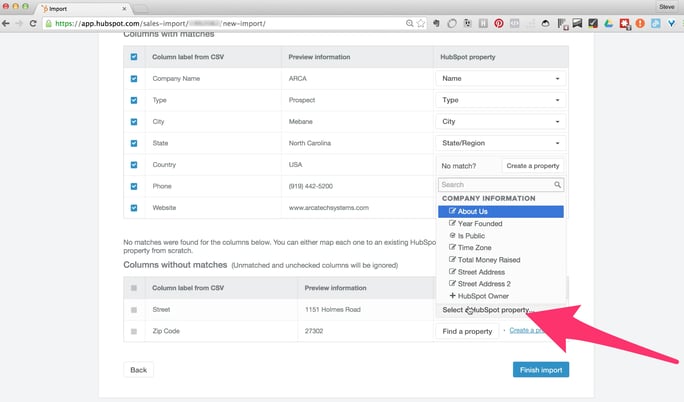Select Year Founded property option
Viewport: 684px width, 402px height.
(x=501, y=224)
